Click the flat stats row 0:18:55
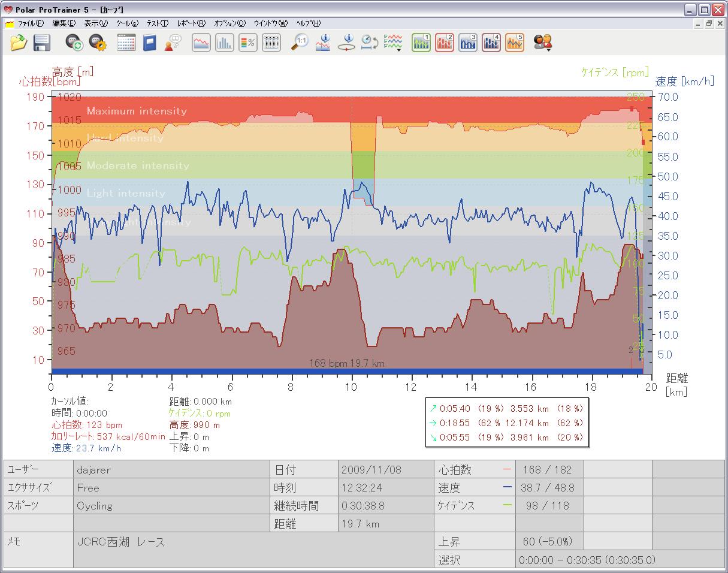Image resolution: width=728 pixels, height=573 pixels. [x=506, y=423]
